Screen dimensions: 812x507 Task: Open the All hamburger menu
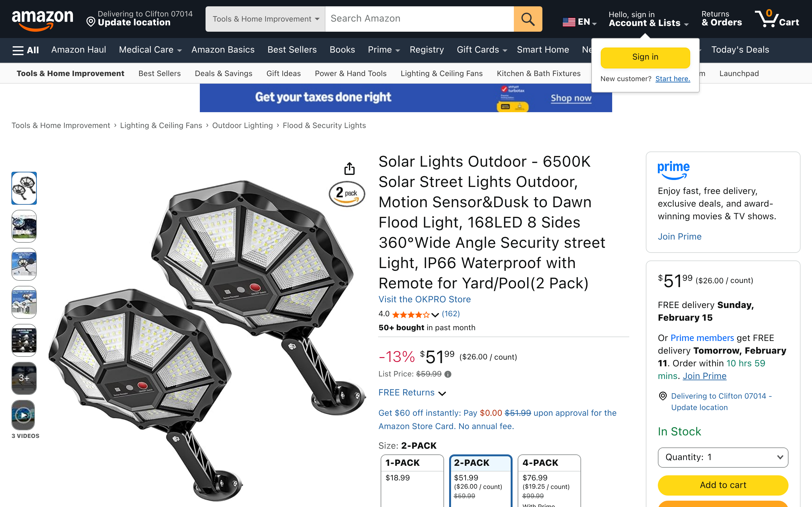25,50
